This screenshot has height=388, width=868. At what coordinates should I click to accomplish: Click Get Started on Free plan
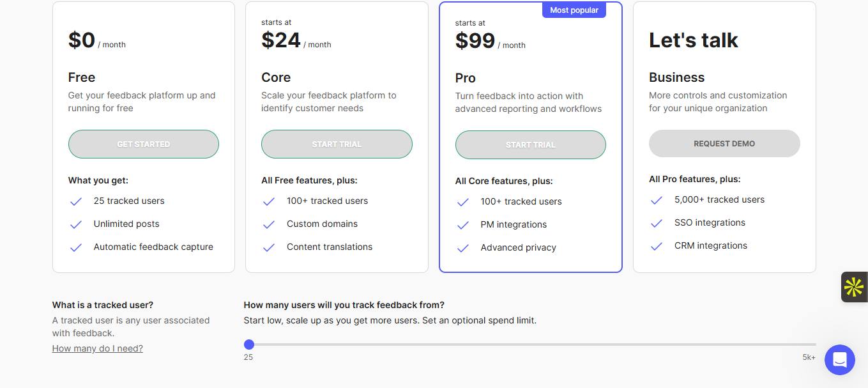144,144
